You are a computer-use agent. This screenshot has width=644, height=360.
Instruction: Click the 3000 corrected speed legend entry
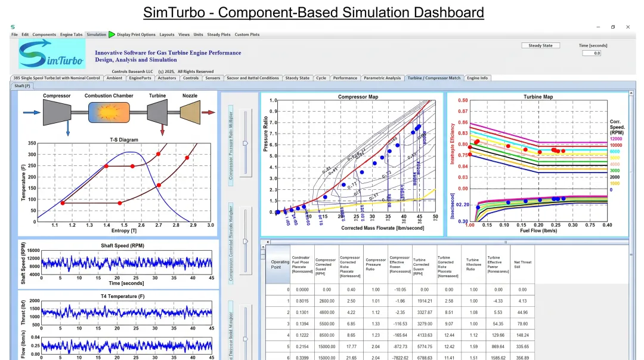click(615, 170)
